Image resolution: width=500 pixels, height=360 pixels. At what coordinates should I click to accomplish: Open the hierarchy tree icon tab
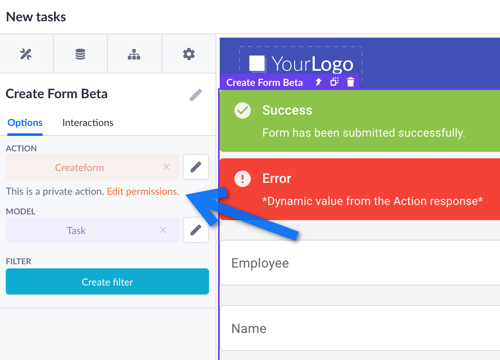point(134,54)
